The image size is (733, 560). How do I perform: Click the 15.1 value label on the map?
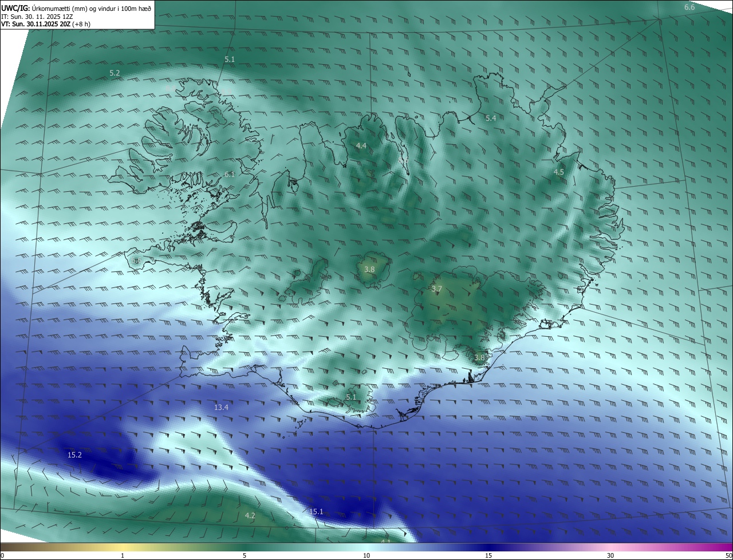(x=316, y=511)
